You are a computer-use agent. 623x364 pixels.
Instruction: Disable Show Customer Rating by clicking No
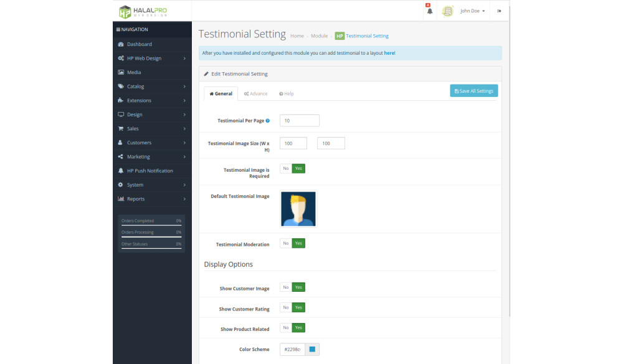pos(286,307)
